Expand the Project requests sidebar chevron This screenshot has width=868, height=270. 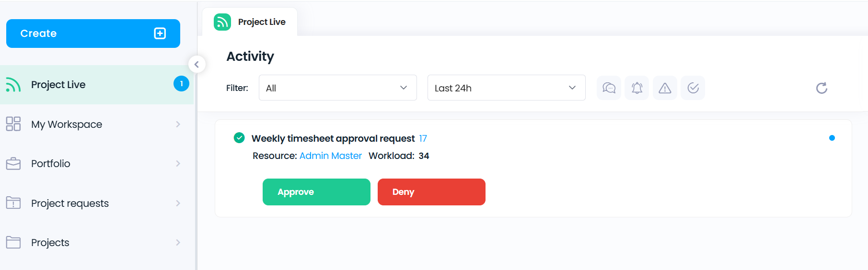pos(178,203)
